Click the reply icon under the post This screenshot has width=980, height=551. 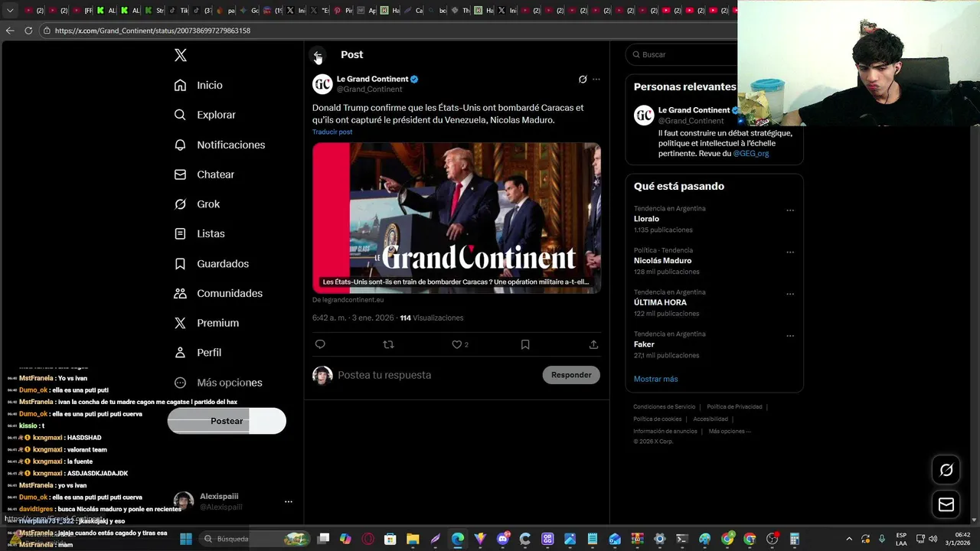320,344
